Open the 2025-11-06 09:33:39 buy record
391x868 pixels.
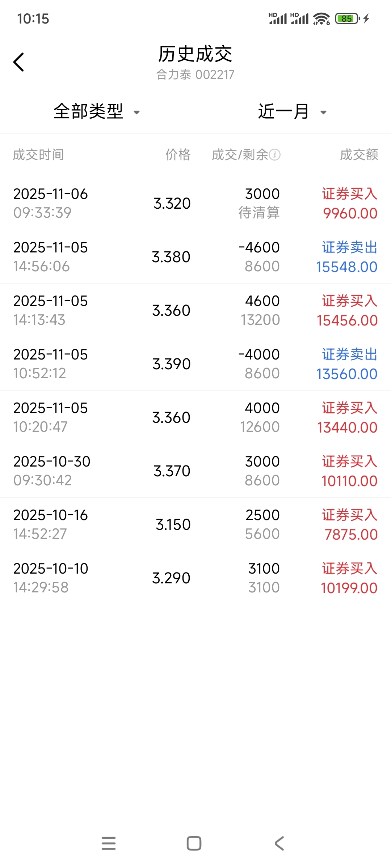click(x=195, y=203)
